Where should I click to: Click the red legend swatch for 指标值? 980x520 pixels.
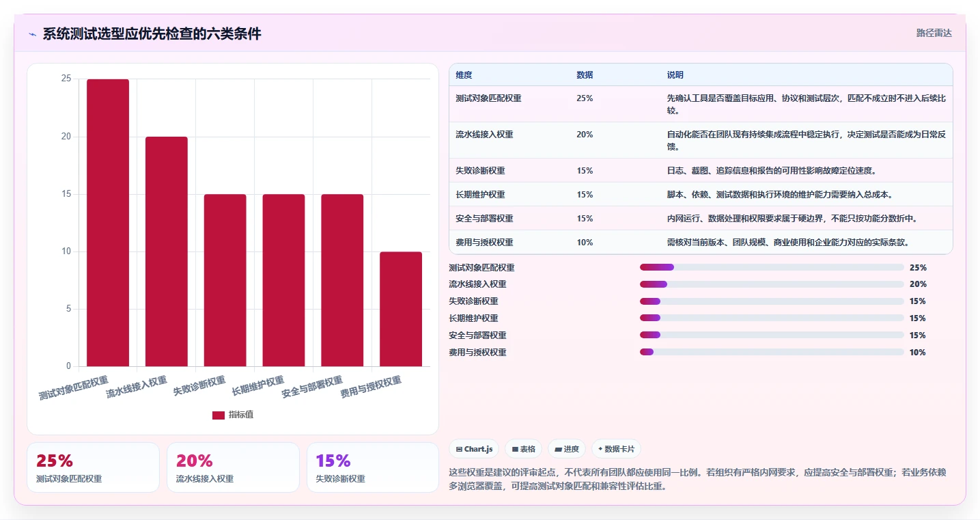[219, 415]
